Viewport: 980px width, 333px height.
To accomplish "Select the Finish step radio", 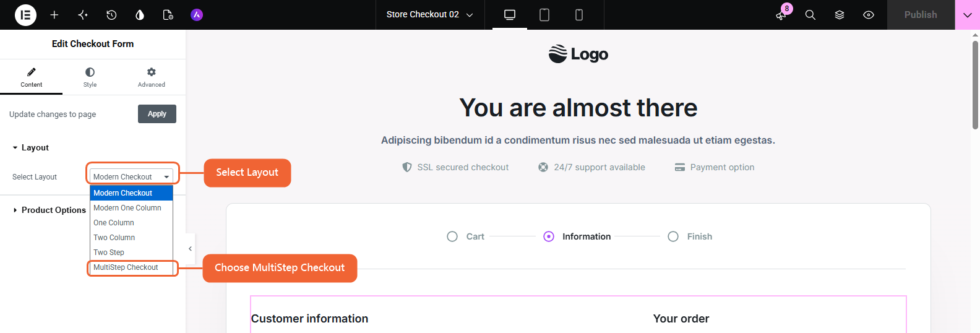I will (673, 236).
